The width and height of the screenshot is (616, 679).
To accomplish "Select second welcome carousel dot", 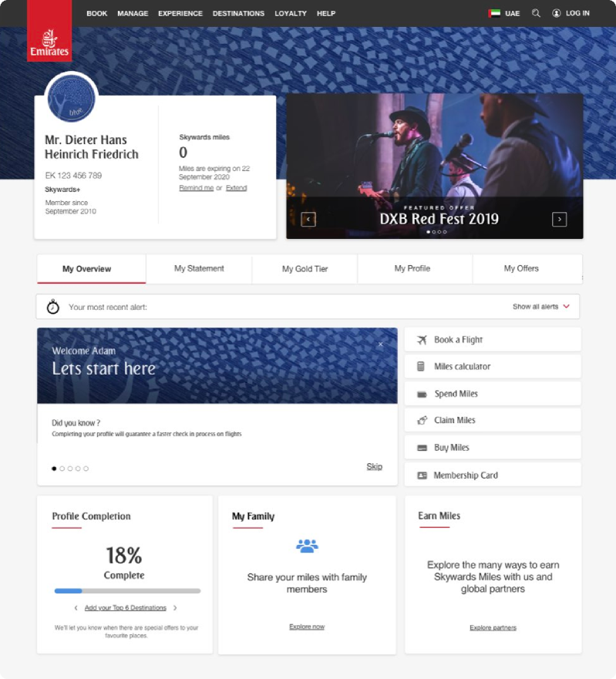I will [62, 469].
